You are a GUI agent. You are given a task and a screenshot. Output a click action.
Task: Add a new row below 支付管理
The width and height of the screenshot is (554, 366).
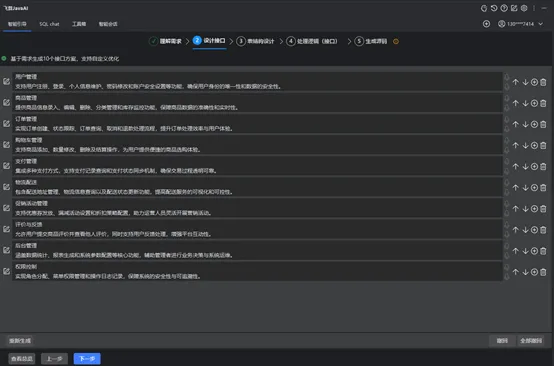coord(534,166)
